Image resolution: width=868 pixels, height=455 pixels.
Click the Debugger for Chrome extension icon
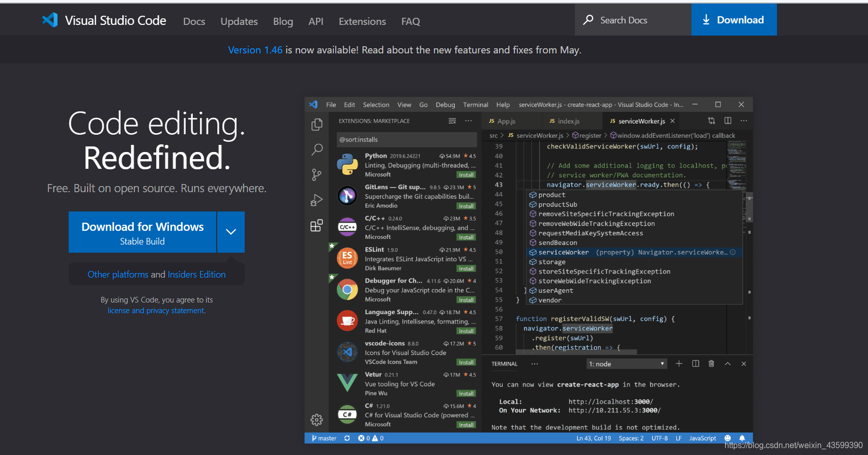click(347, 290)
